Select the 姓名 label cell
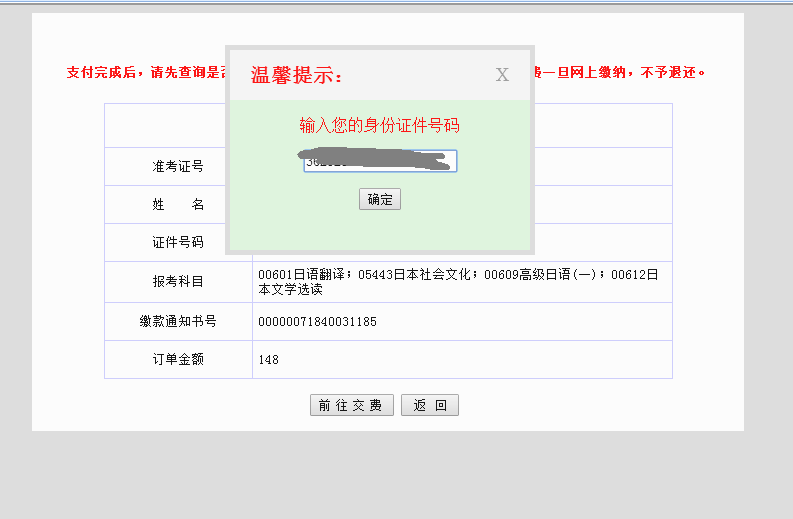 [x=178, y=205]
